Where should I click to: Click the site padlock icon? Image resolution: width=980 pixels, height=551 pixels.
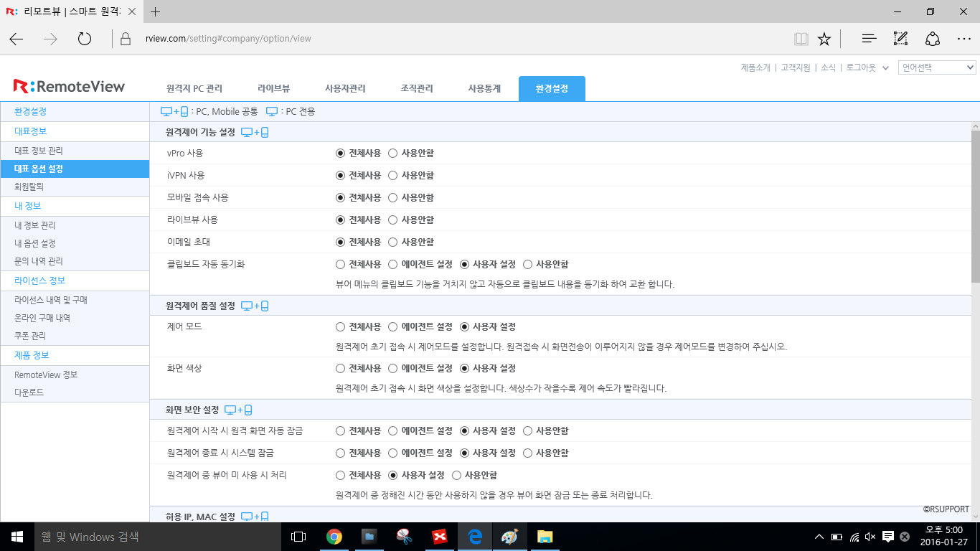click(126, 39)
